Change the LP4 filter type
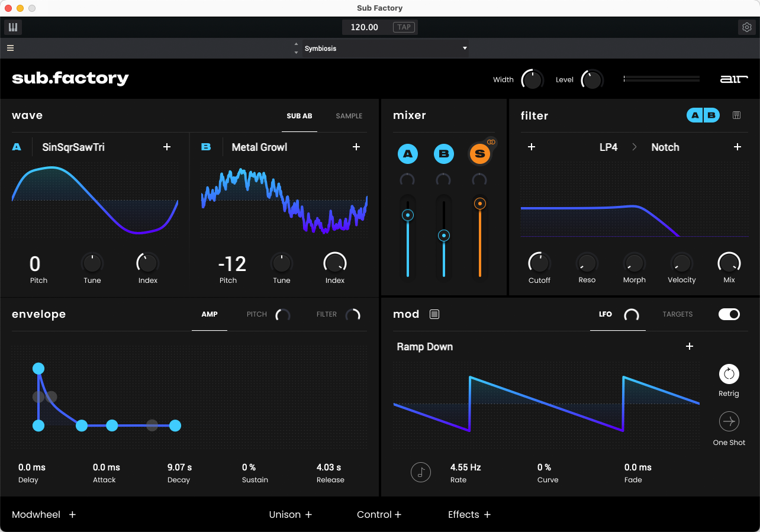760x532 pixels. click(608, 147)
